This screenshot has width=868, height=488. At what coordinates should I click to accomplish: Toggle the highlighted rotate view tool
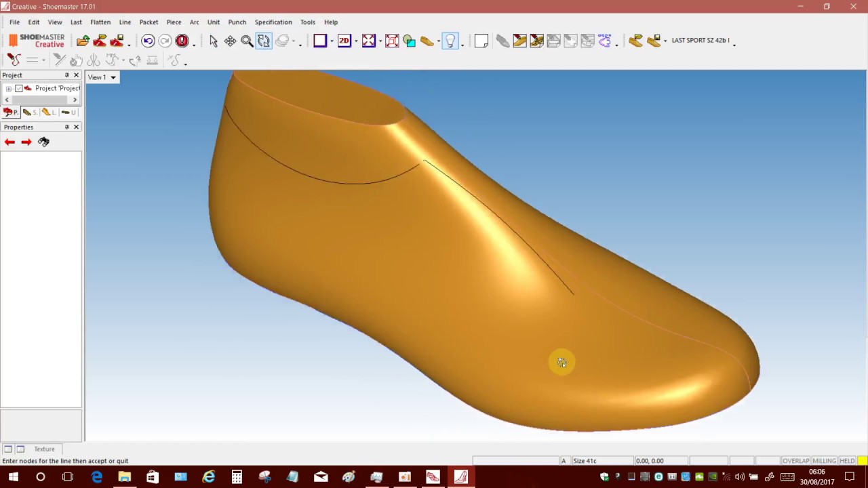264,41
